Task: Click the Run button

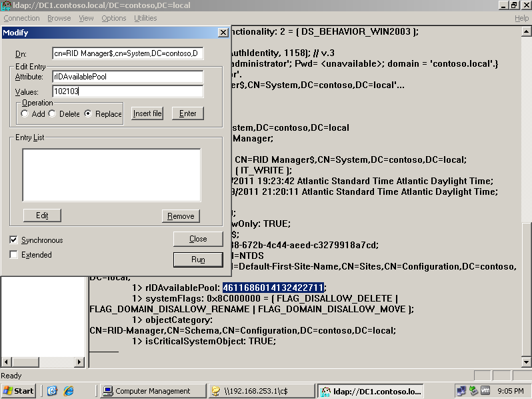Action: coord(198,260)
